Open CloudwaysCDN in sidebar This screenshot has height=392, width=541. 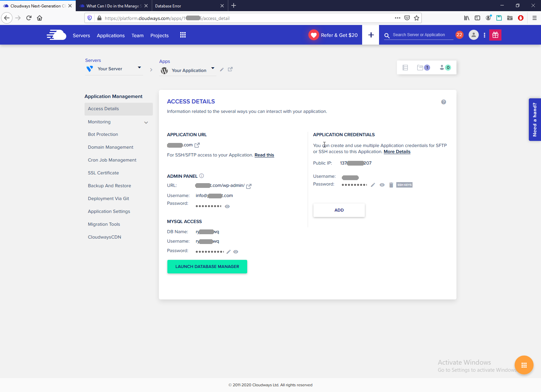tap(104, 237)
